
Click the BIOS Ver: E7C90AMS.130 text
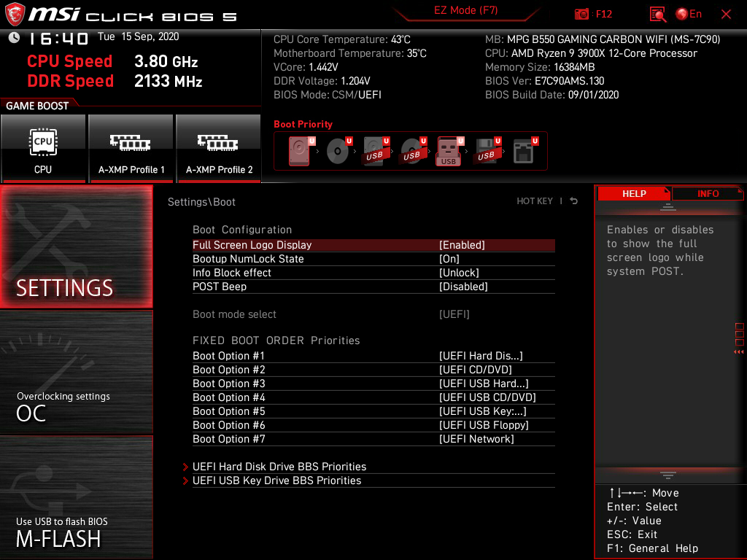click(544, 81)
